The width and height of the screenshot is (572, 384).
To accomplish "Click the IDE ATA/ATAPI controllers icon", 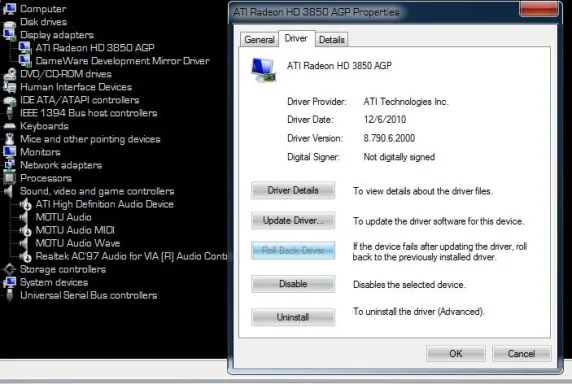I will tap(10, 100).
